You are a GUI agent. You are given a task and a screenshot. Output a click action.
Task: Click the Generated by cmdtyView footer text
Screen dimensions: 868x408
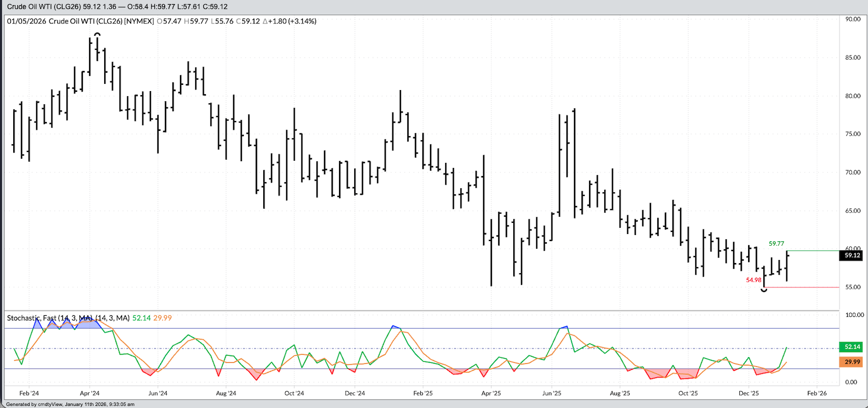(x=70, y=404)
